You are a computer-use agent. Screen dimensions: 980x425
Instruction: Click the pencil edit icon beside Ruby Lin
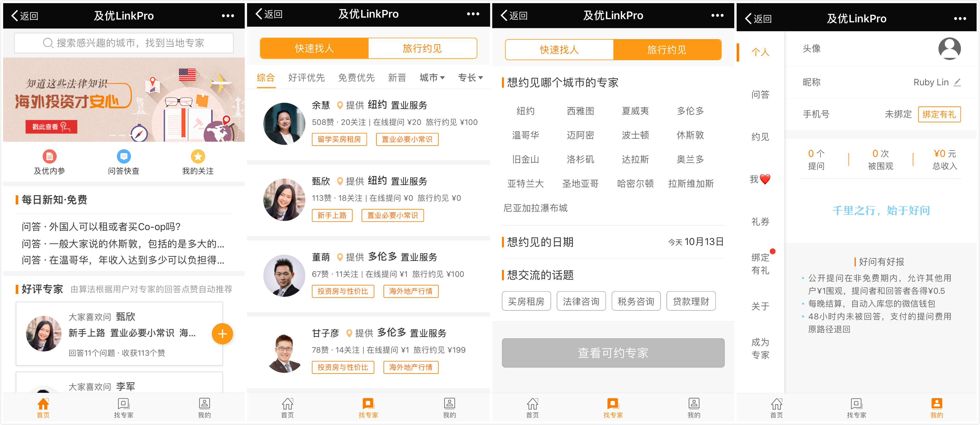pos(957,82)
